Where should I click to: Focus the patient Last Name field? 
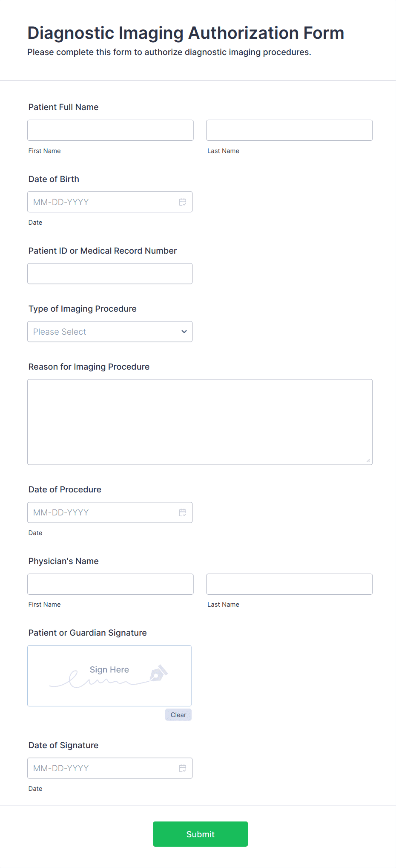[x=289, y=130]
